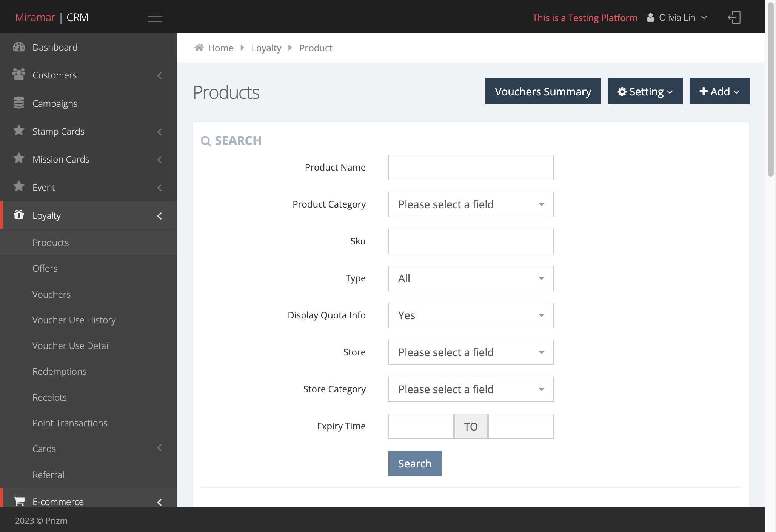Click the user profile icon beside Olivia Lin
The width and height of the screenshot is (776, 532).
[x=650, y=17]
